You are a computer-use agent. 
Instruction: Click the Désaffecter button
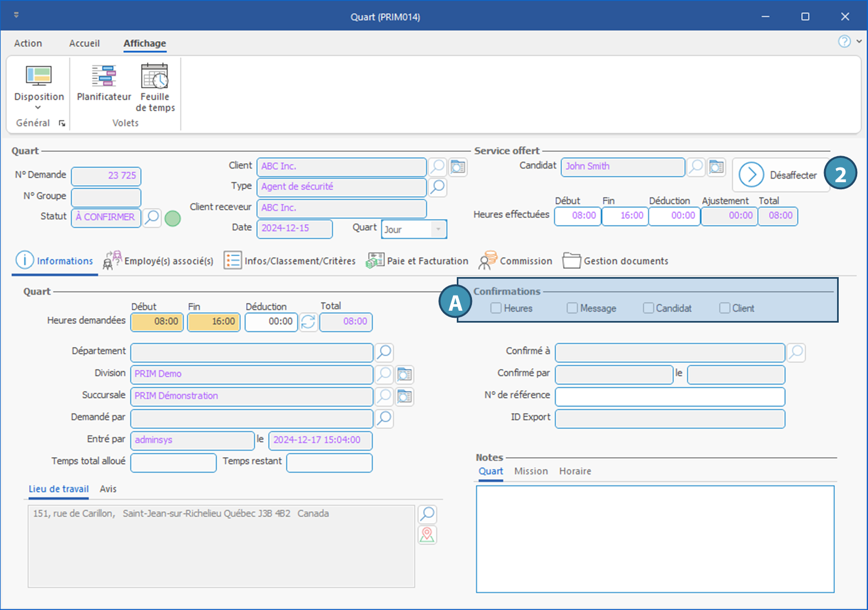point(781,175)
